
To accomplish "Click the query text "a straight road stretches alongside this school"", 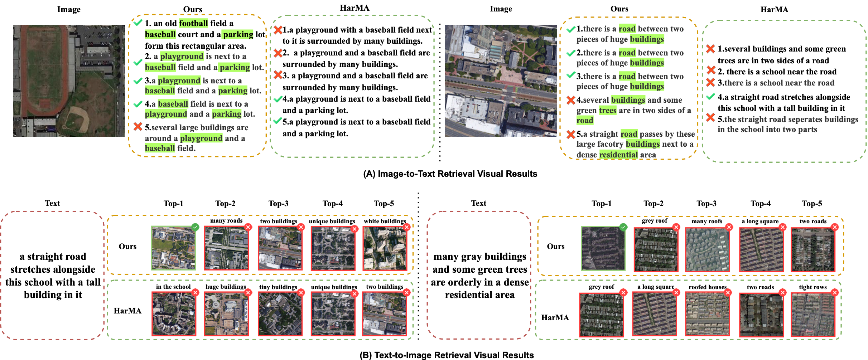I will [x=53, y=276].
